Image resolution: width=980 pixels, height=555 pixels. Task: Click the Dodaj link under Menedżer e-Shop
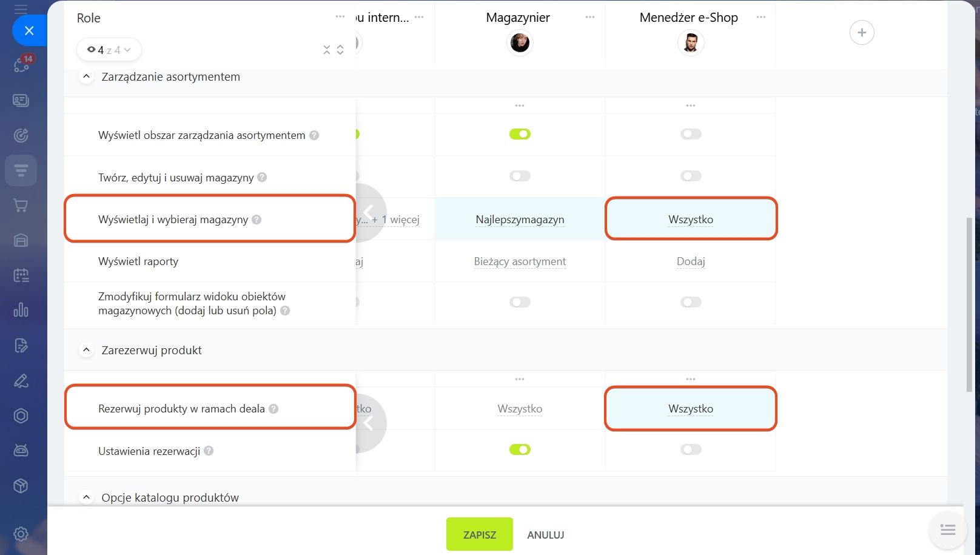click(x=691, y=261)
